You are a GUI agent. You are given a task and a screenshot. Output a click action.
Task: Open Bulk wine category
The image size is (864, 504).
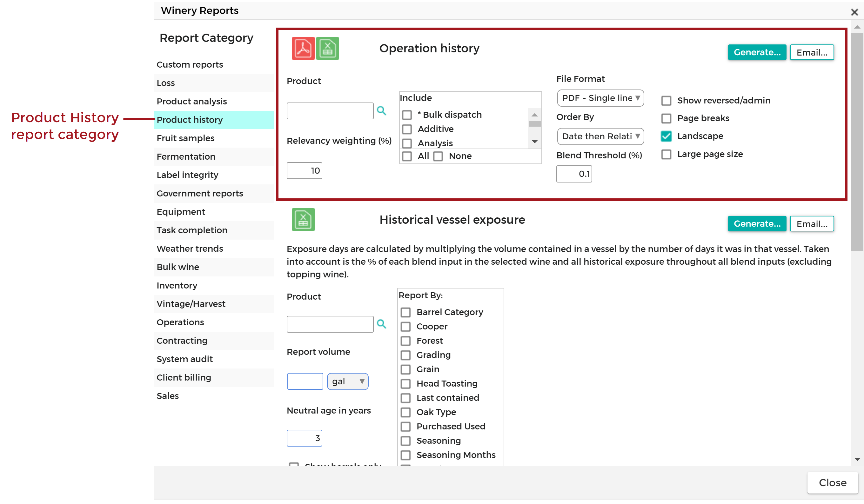(214, 267)
